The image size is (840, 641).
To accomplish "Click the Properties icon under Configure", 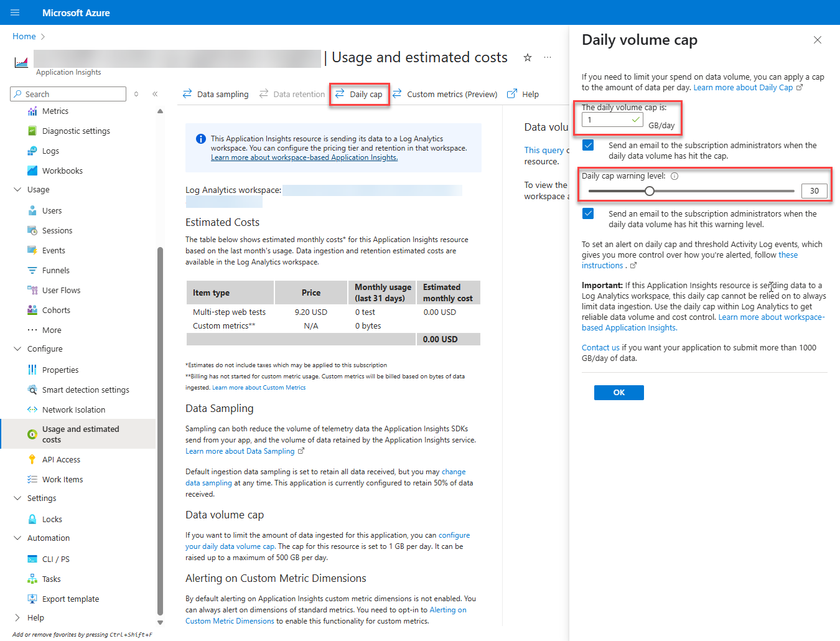I will click(x=32, y=370).
